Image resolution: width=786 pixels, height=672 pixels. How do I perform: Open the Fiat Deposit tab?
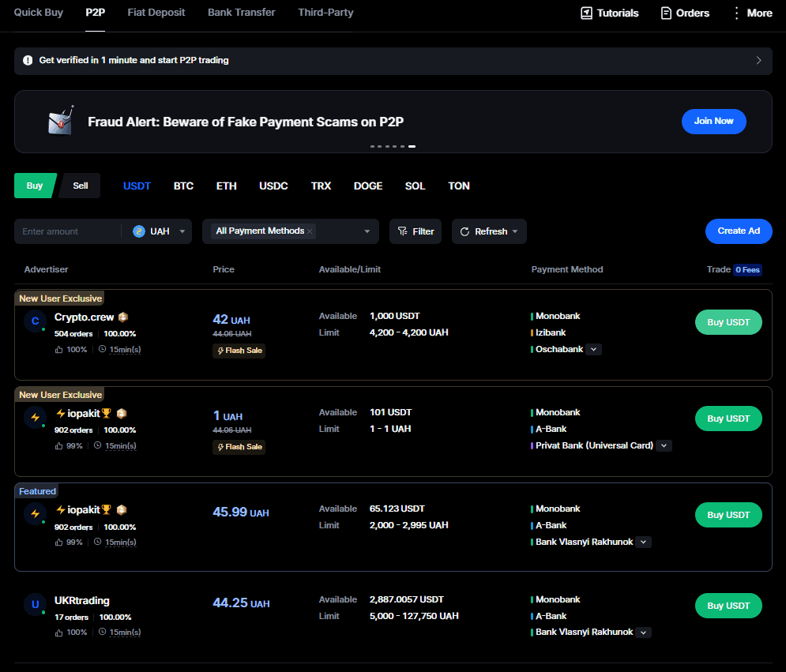156,13
